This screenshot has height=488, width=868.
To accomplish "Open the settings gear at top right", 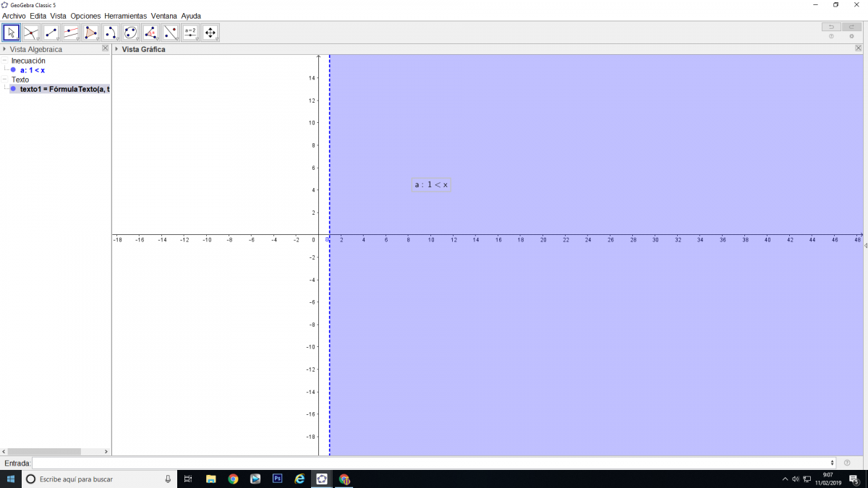I will click(x=851, y=36).
